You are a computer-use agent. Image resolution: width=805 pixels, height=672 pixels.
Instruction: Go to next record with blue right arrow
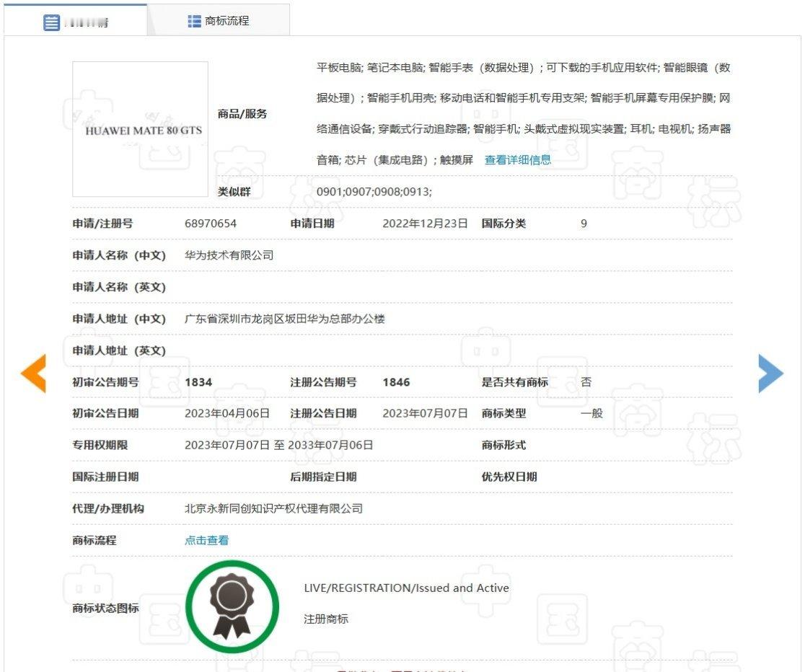pyautogui.click(x=770, y=373)
